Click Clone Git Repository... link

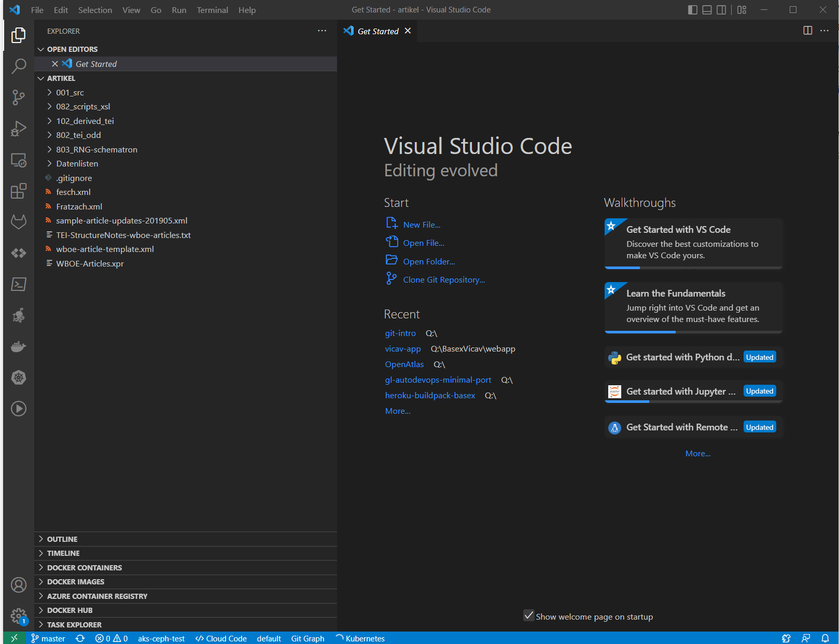[x=444, y=279]
